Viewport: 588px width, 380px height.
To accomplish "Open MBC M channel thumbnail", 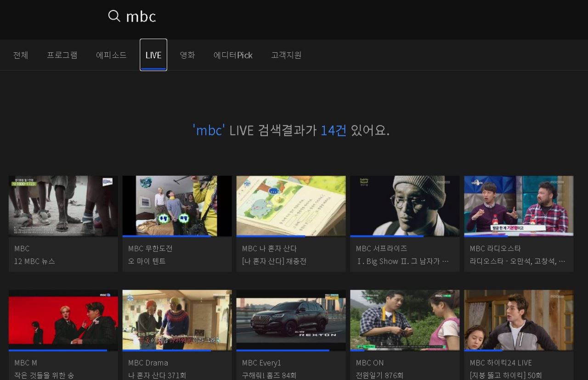I will click(x=63, y=320).
